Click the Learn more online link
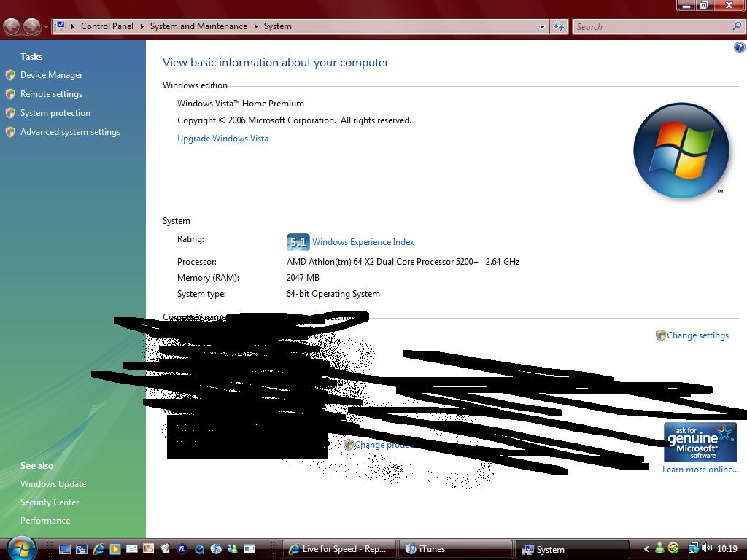This screenshot has width=747, height=560. pos(700,470)
